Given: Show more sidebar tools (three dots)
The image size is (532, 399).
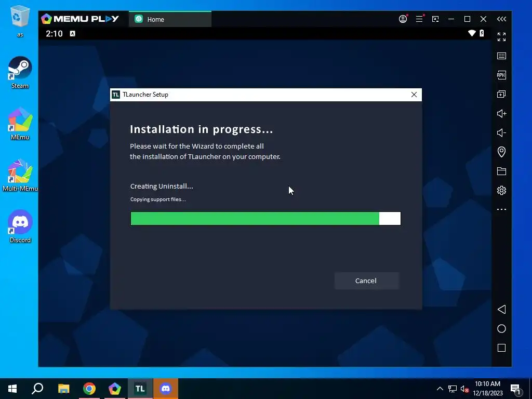Looking at the screenshot, I should pyautogui.click(x=501, y=209).
